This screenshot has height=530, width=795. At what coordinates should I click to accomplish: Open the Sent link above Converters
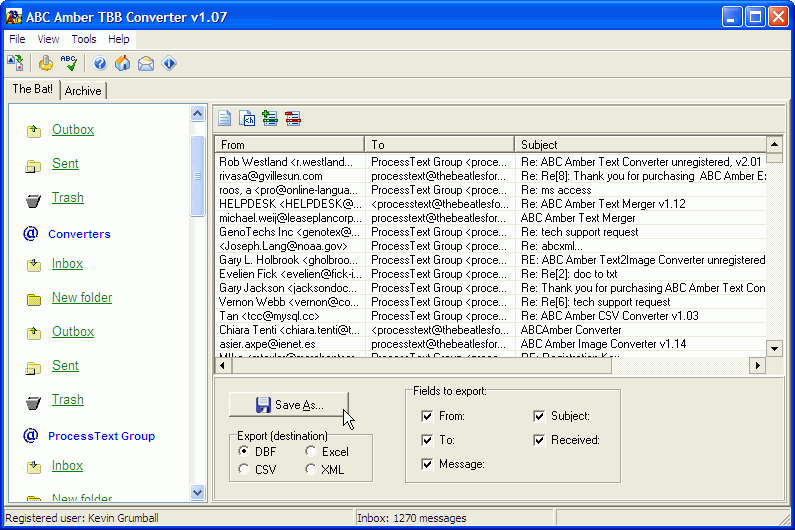click(65, 164)
